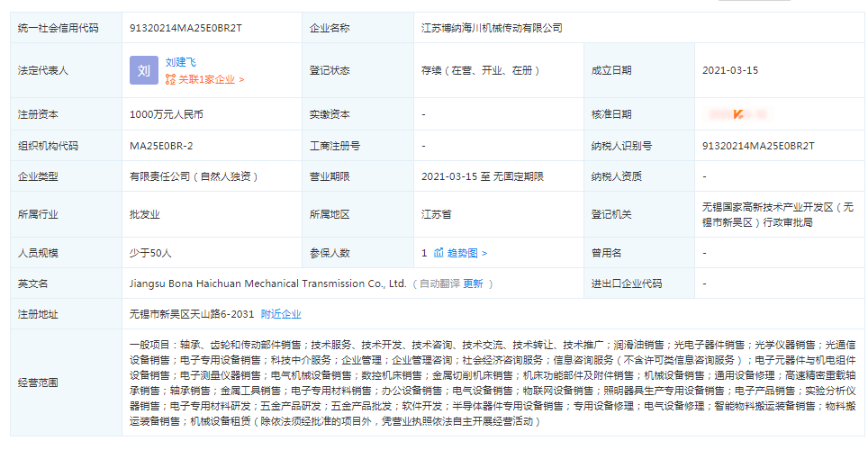Screen dimensions: 868x450
Task: Open the 趋势图 link
Action: coord(466,253)
